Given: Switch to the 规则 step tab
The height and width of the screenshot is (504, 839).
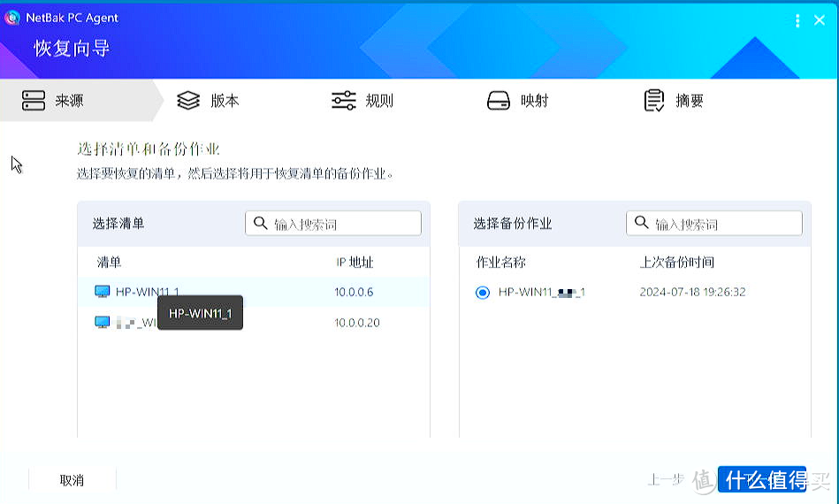Looking at the screenshot, I should coord(362,101).
